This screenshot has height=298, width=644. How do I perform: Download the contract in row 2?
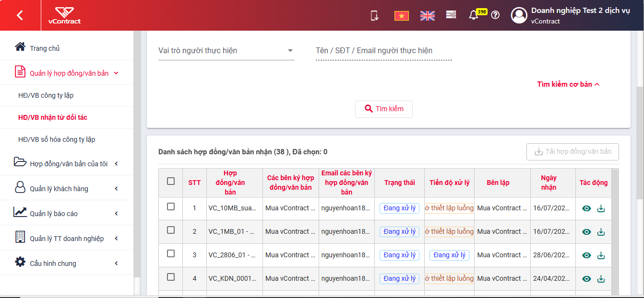601,232
